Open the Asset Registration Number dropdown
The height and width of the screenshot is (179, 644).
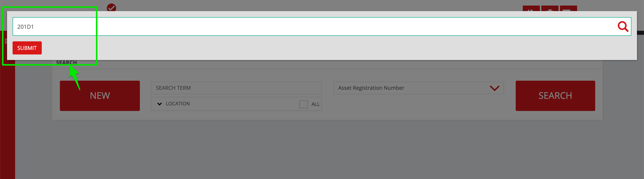[x=419, y=88]
